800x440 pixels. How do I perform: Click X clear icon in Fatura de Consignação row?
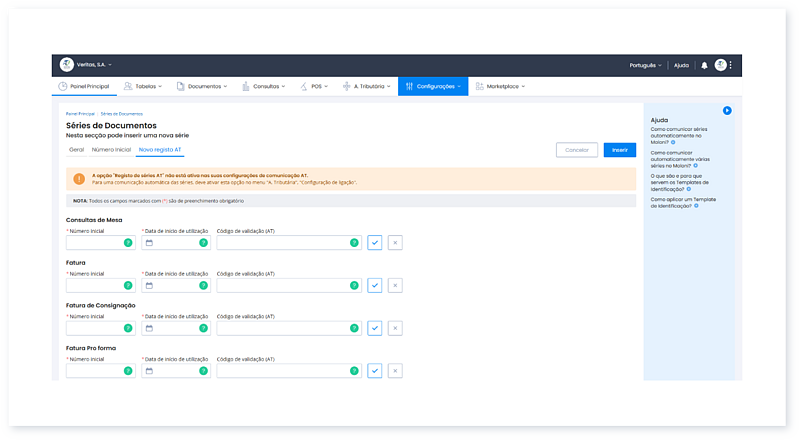coord(395,328)
